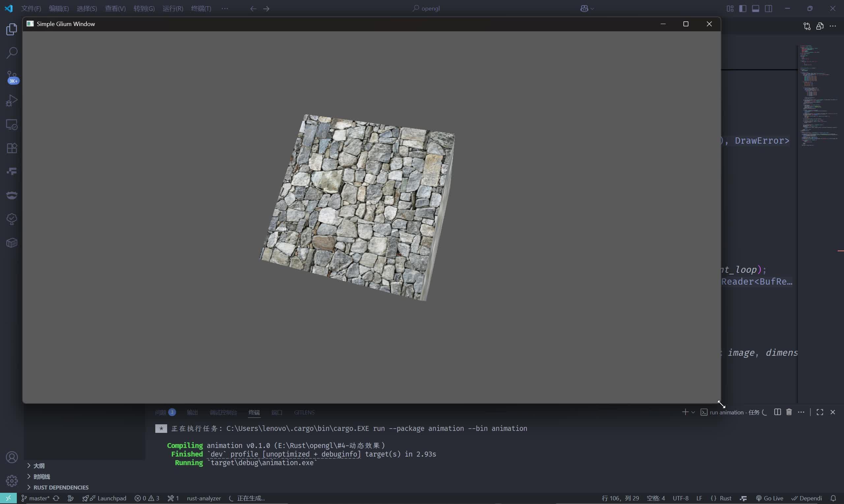
Task: Toggle the bottom panel layout button
Action: (756, 9)
